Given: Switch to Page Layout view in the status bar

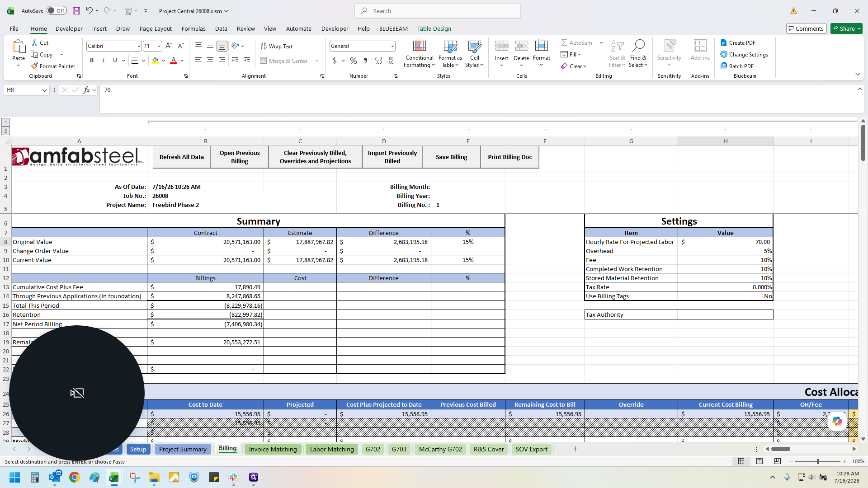Looking at the screenshot, I should pyautogui.click(x=759, y=461).
